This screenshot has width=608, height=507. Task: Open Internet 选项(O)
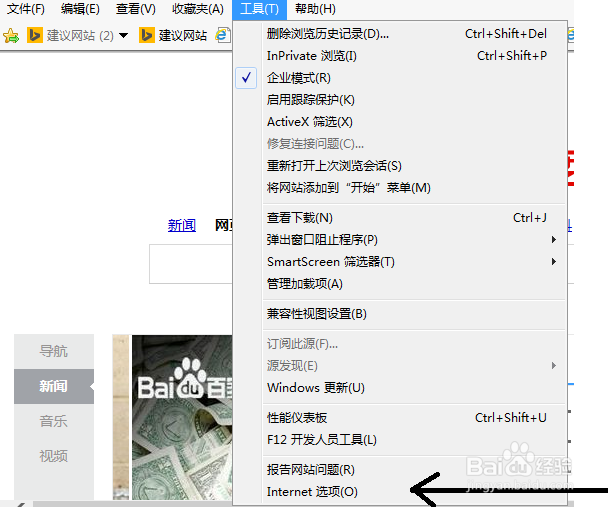[x=400, y=492]
